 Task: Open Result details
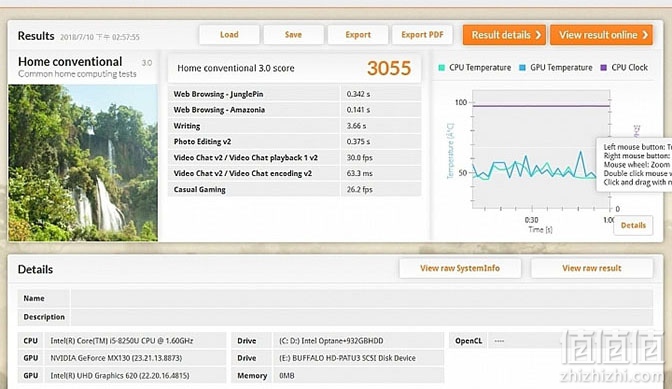coord(504,35)
